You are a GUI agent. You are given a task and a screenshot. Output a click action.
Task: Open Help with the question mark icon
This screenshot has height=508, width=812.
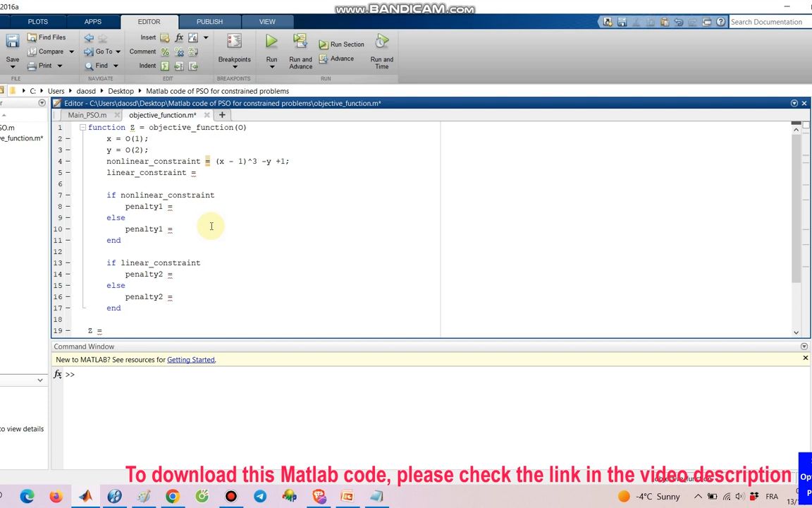click(720, 22)
